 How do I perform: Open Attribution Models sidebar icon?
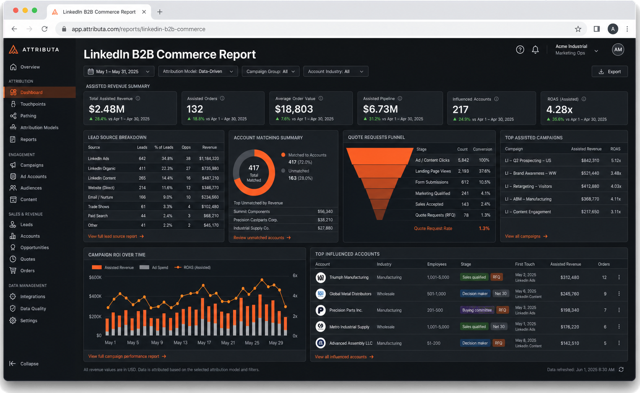13,127
